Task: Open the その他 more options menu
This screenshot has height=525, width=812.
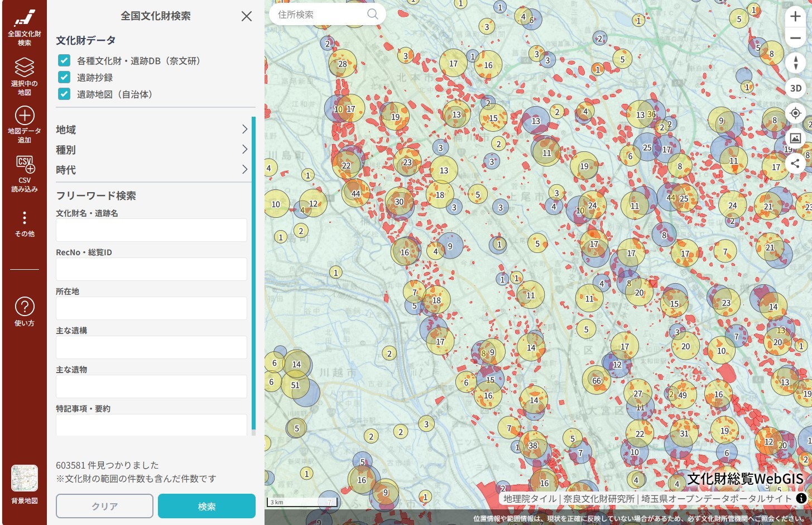Action: [x=24, y=224]
